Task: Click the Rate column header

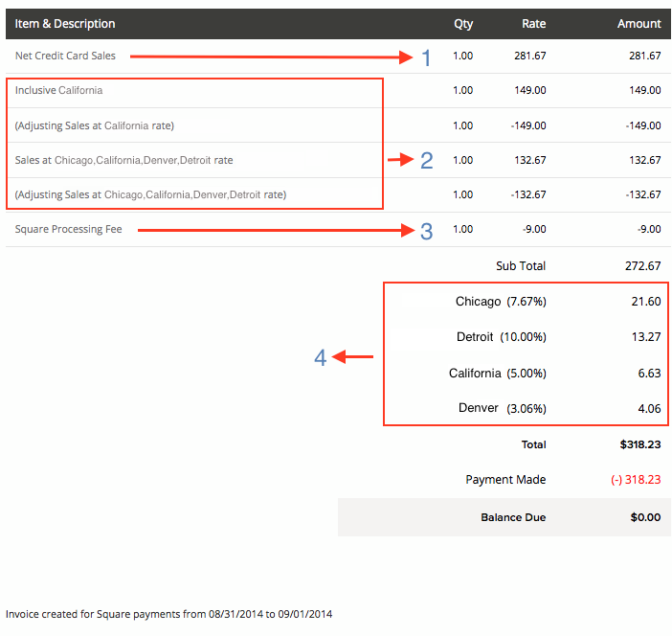Action: [x=533, y=24]
